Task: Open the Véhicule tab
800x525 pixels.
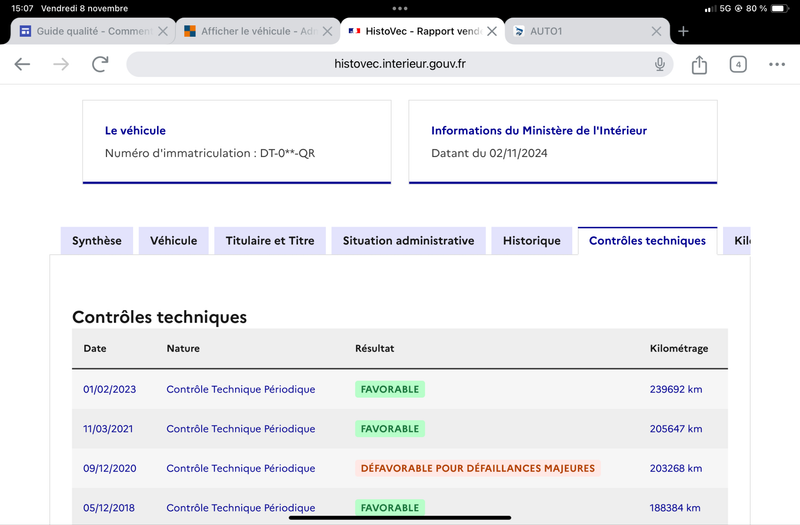Action: tap(173, 241)
